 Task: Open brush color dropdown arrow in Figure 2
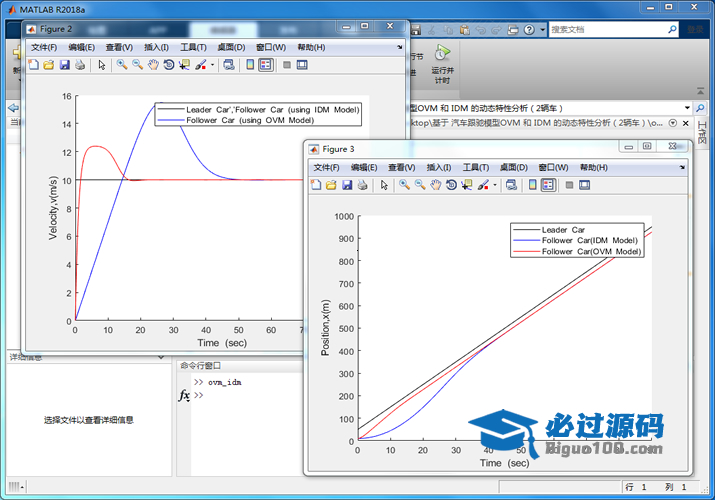pyautogui.click(x=212, y=65)
